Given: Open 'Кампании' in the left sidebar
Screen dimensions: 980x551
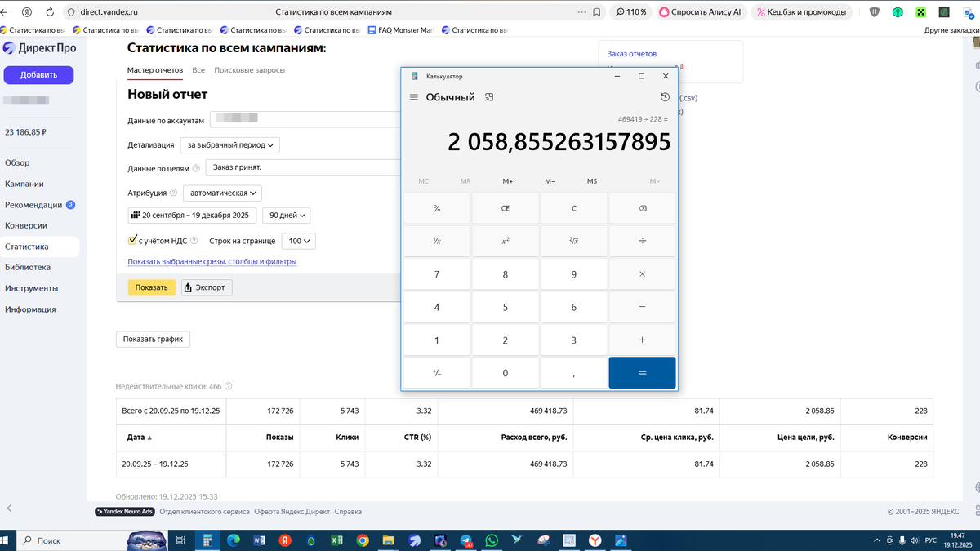Looking at the screenshot, I should tap(24, 184).
